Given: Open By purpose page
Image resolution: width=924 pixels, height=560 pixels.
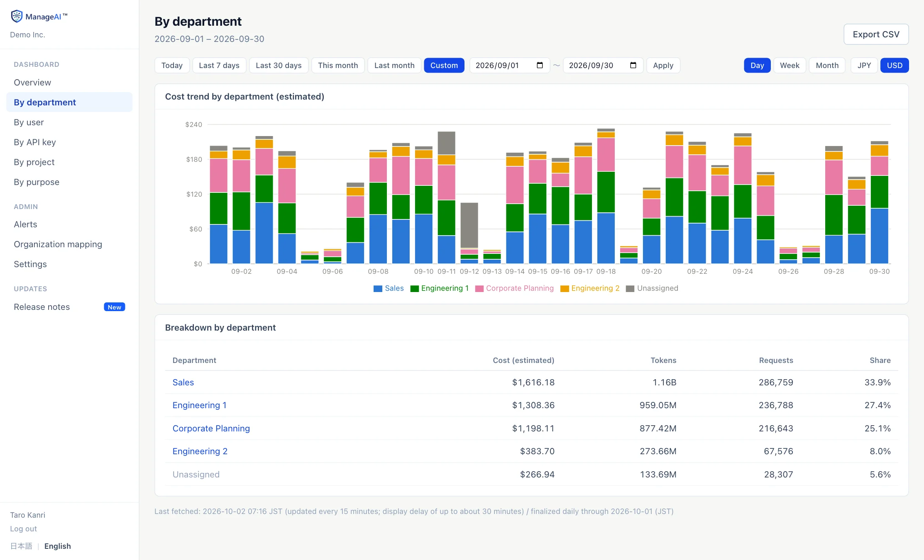Looking at the screenshot, I should 69,182.
